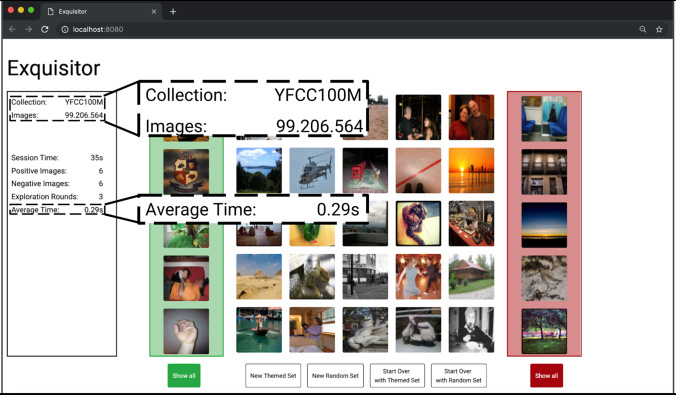Open the zoom magnifier icon in address bar
This screenshot has height=395, width=676.
click(x=642, y=29)
